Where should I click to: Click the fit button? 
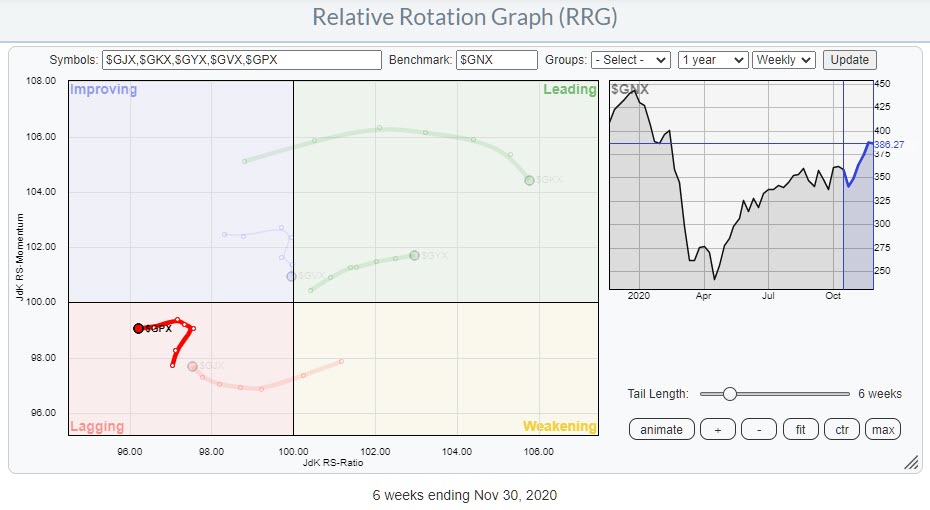[x=800, y=430]
